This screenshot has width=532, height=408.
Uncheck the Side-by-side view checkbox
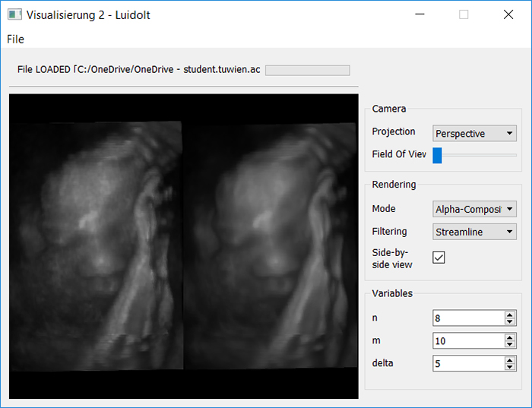439,258
